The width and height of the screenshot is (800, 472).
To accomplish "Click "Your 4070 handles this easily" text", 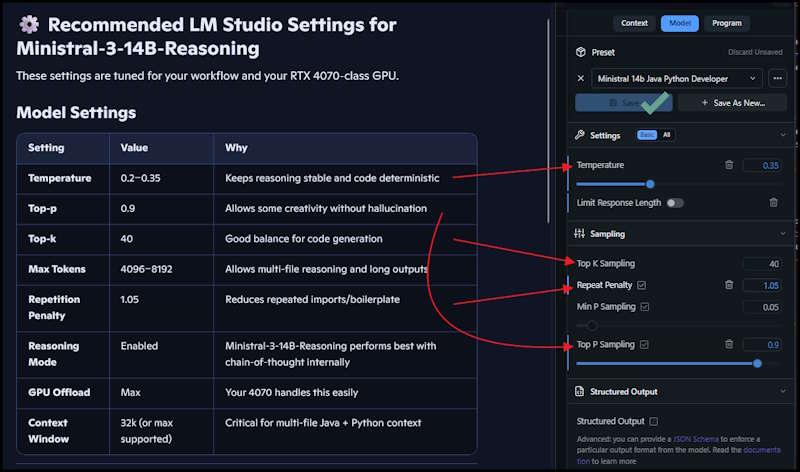I will [x=291, y=392].
